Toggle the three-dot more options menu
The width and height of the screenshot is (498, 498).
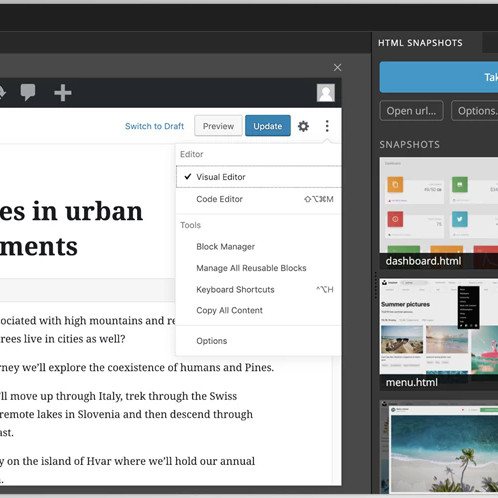pyautogui.click(x=327, y=126)
